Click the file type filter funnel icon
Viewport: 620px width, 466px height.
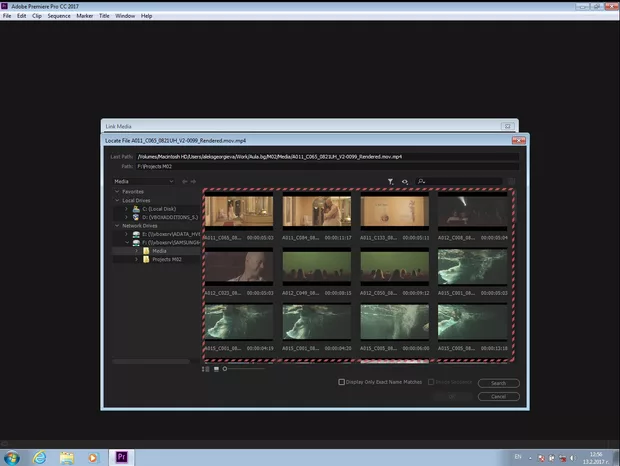(390, 181)
